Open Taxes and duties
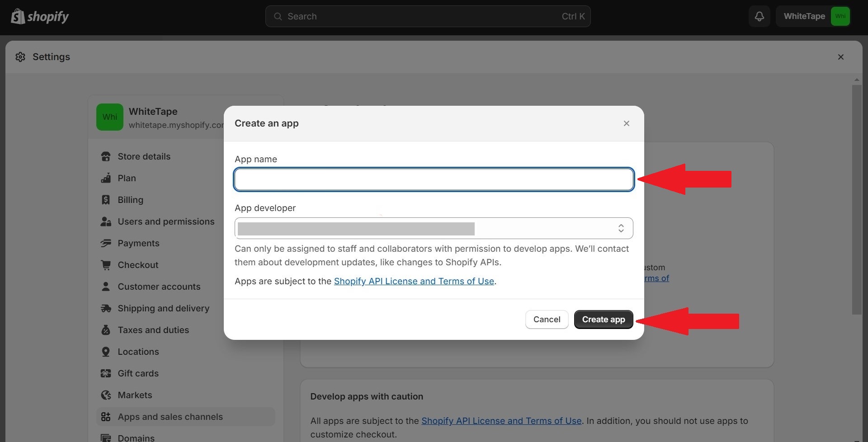This screenshot has width=868, height=442. click(x=153, y=330)
